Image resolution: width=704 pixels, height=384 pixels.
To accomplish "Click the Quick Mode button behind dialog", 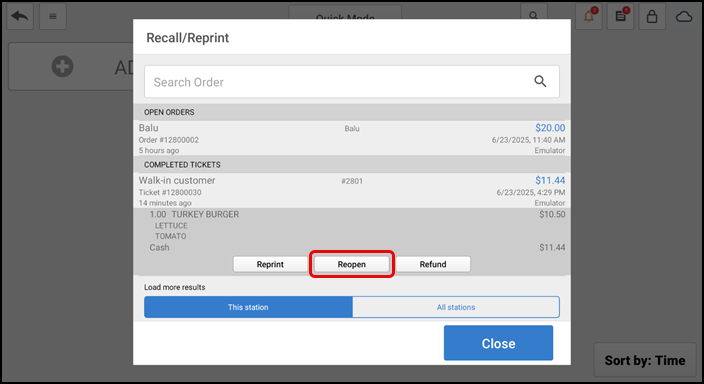I will (x=345, y=12).
